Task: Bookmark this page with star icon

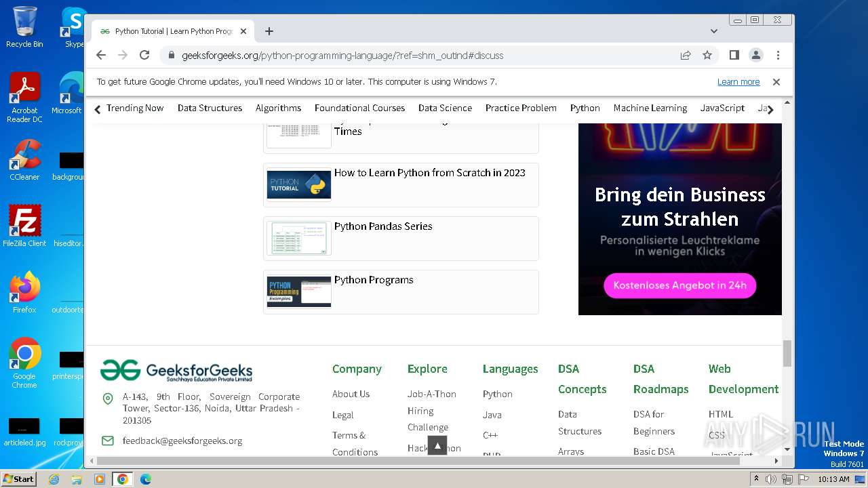Action: click(707, 55)
